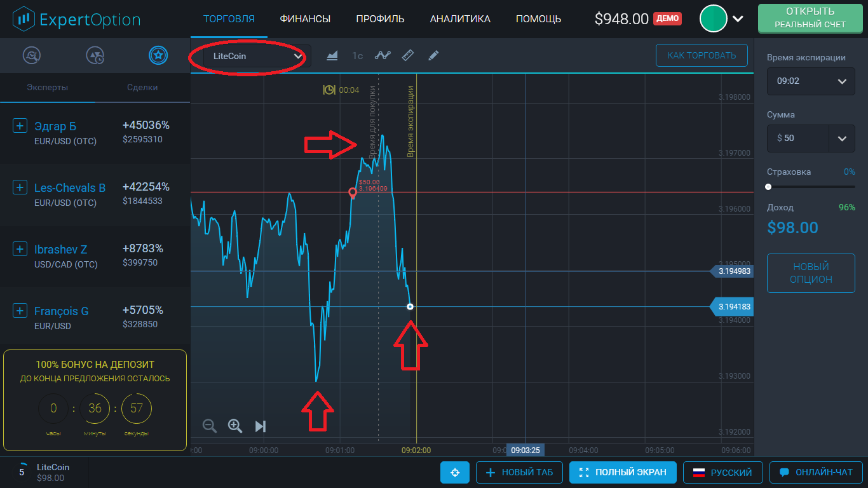The height and width of the screenshot is (488, 868).
Task: Jump to latest price with skip icon
Action: point(261,426)
